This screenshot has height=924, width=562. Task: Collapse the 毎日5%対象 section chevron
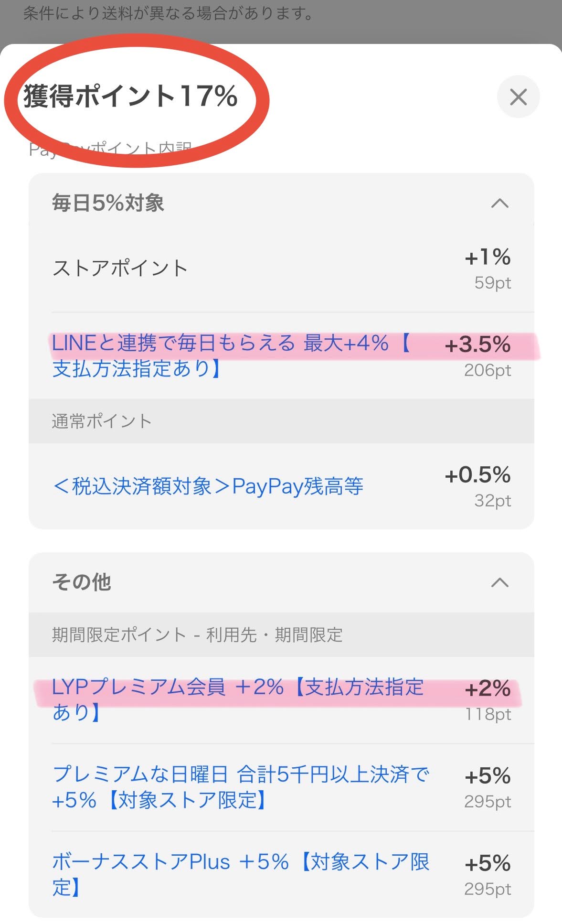pyautogui.click(x=499, y=204)
